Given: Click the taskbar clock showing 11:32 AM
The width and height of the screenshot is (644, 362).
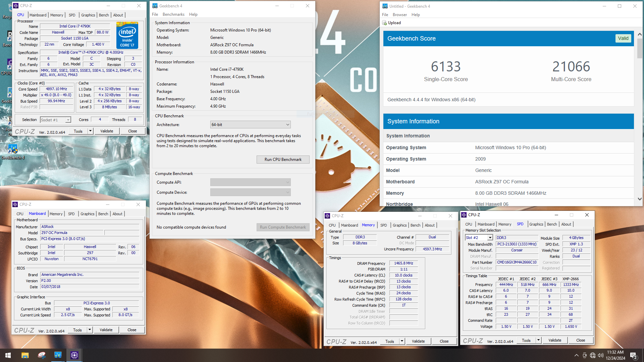Looking at the screenshot, I should (615, 355).
